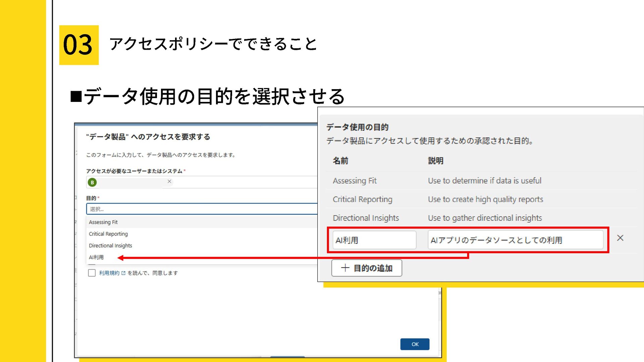
Task: Check the terms of use agreement checkbox
Action: click(92, 273)
